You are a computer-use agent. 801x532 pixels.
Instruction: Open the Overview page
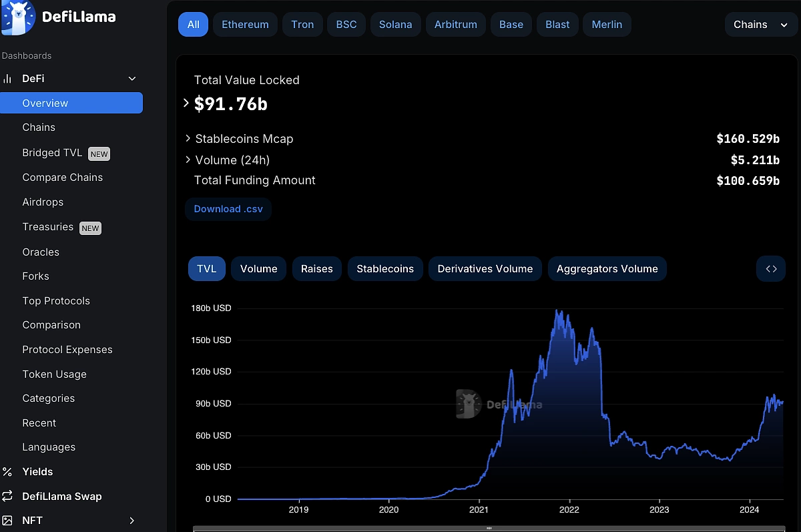(x=71, y=103)
